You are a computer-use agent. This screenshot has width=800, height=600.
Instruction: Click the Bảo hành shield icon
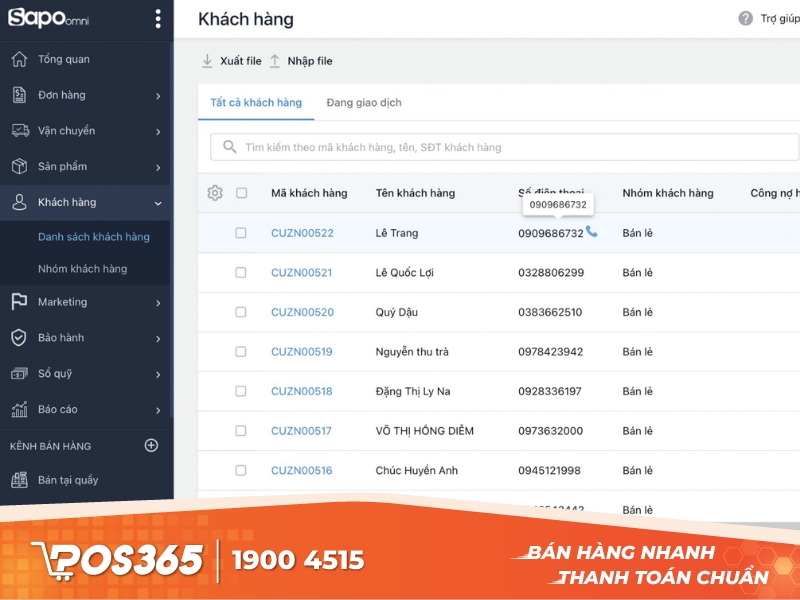coord(19,338)
